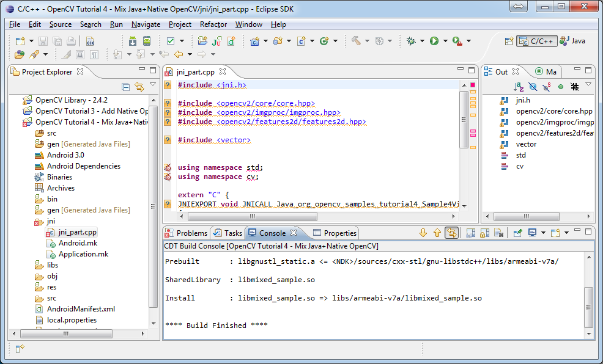Click the Open Perspective icon
Image resolution: width=603 pixels, height=364 pixels.
pos(509,41)
